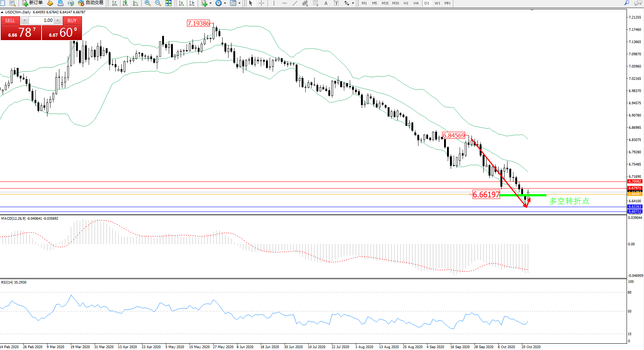Select the text 'A' annotation tool
Image resolution: width=644 pixels, height=350 pixels.
(x=326, y=3)
